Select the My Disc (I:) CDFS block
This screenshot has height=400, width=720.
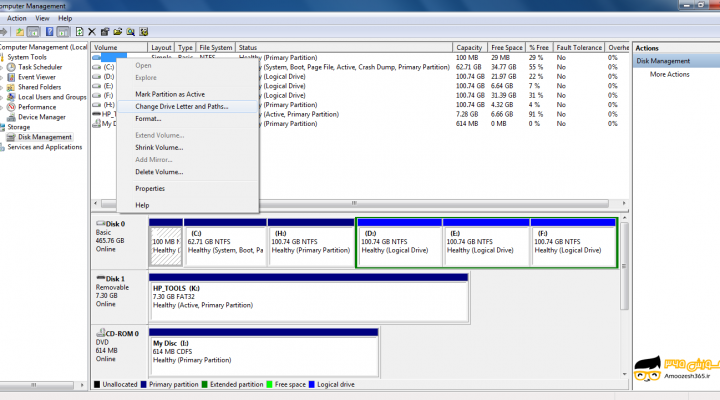264,352
